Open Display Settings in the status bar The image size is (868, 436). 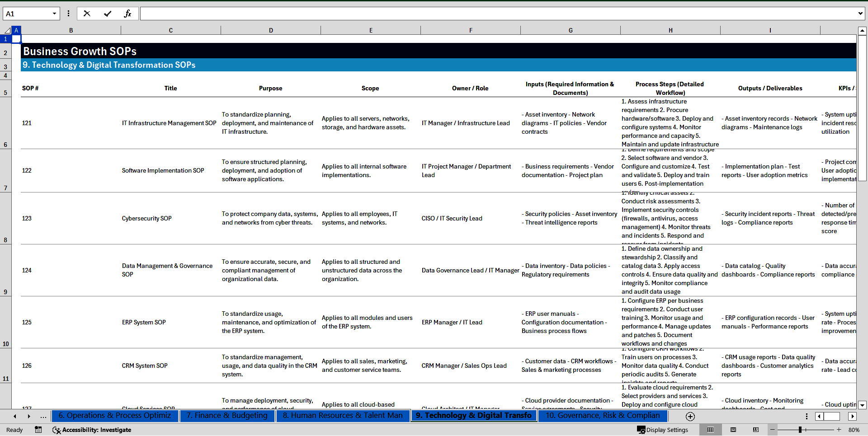[x=663, y=430]
